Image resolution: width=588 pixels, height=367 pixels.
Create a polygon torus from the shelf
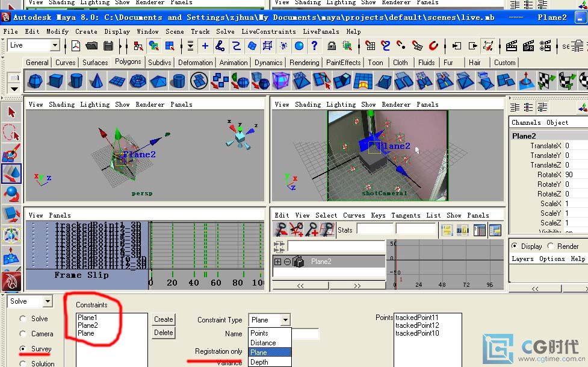point(138,81)
